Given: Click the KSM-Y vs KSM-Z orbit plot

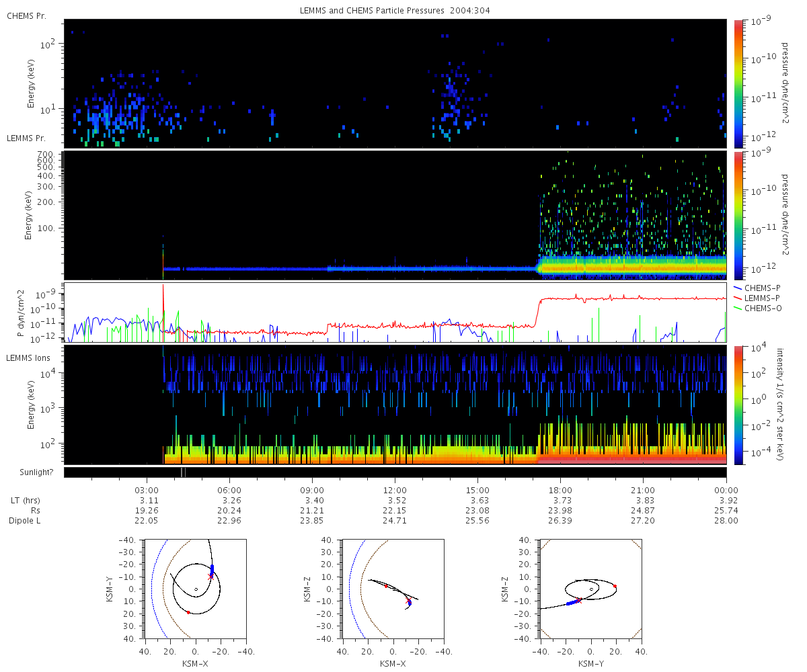Looking at the screenshot, I should (x=590, y=588).
